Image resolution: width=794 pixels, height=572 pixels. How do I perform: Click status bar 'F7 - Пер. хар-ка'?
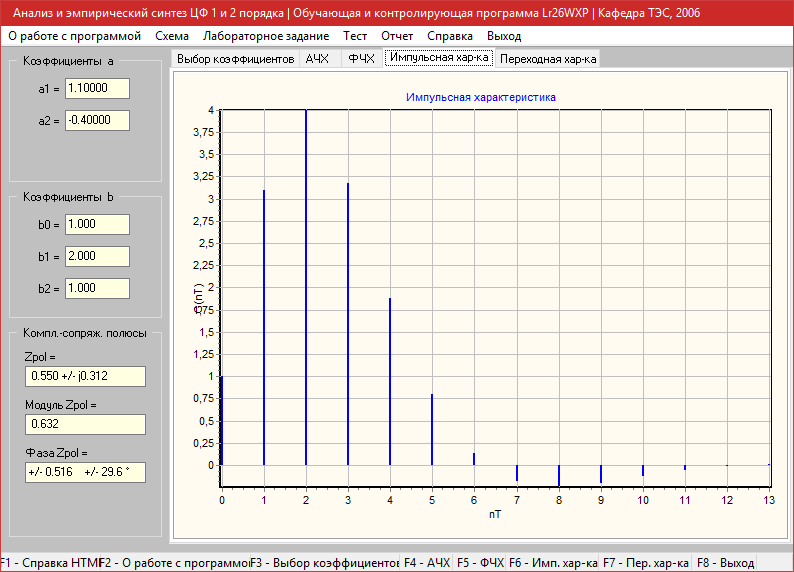[646, 563]
